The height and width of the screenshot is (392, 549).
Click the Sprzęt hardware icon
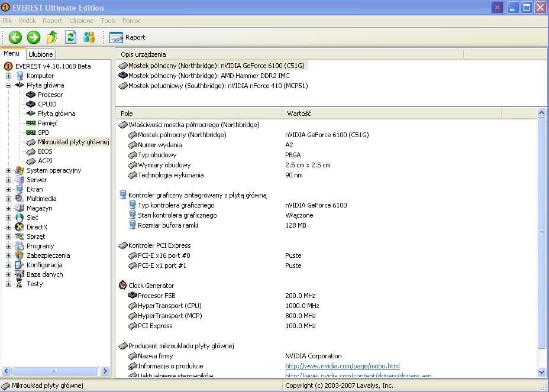(x=20, y=237)
